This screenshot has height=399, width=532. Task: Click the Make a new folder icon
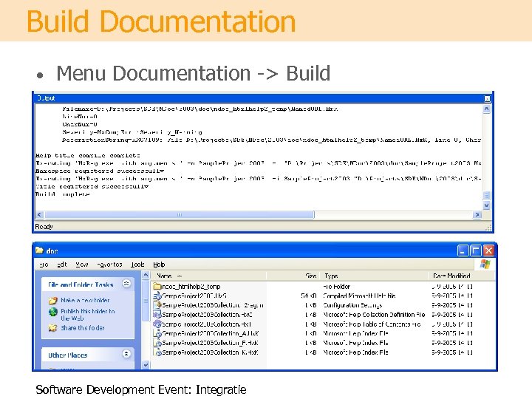point(52,300)
